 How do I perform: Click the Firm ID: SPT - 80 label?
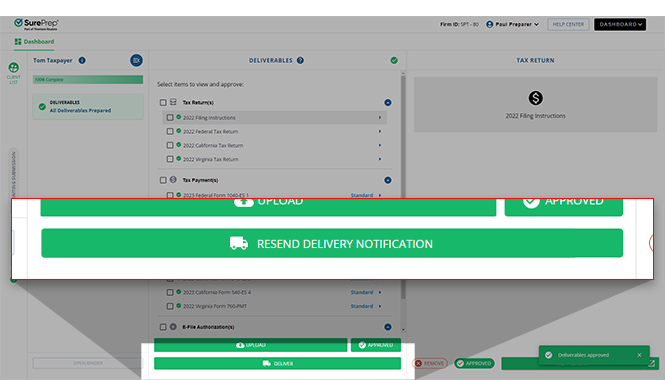pyautogui.click(x=459, y=24)
